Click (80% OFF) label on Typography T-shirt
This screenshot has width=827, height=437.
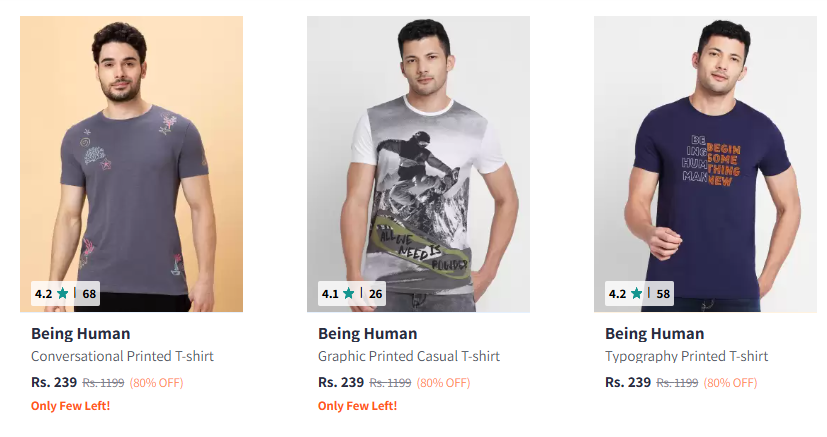tap(730, 383)
